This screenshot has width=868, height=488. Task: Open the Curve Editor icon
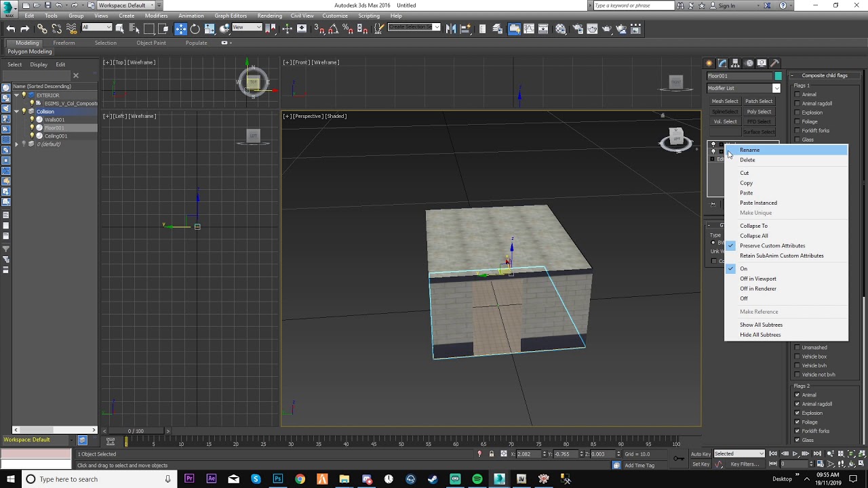[x=530, y=28]
